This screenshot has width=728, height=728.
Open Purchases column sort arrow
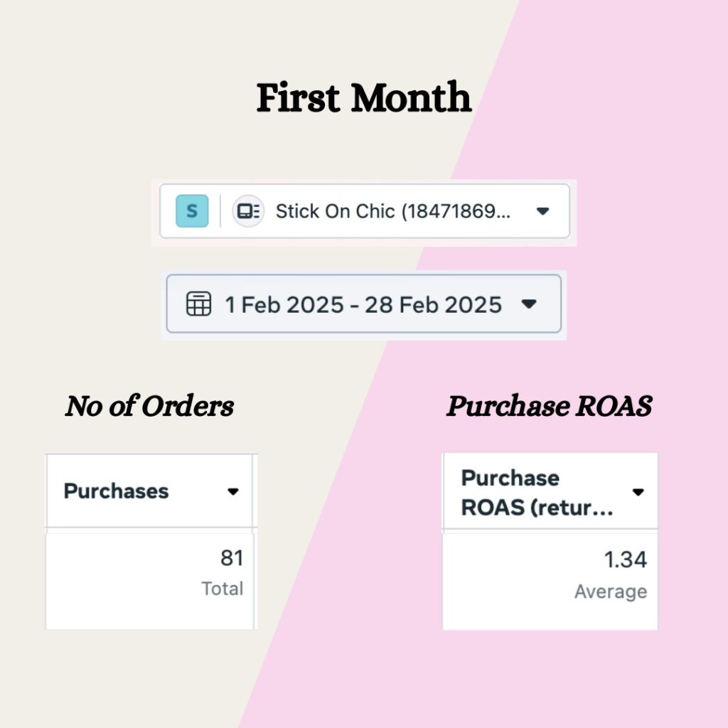coord(233,492)
